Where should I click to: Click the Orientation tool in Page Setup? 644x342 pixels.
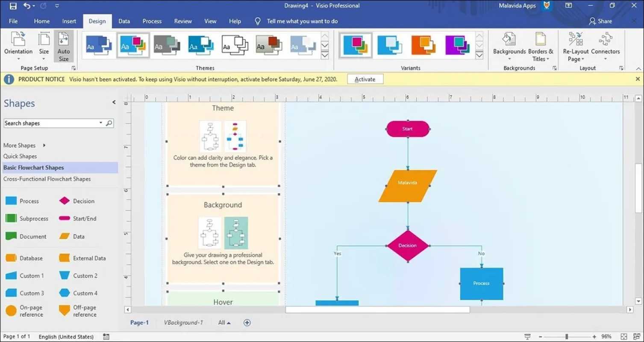pos(18,45)
